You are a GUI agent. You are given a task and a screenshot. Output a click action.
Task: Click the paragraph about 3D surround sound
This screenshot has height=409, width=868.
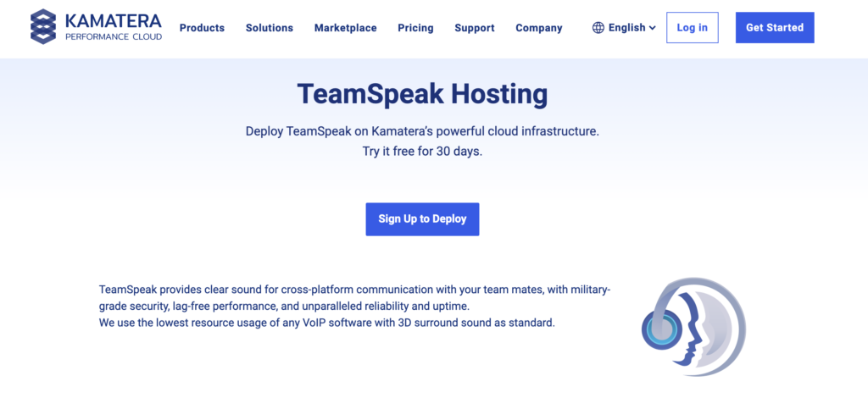click(326, 323)
